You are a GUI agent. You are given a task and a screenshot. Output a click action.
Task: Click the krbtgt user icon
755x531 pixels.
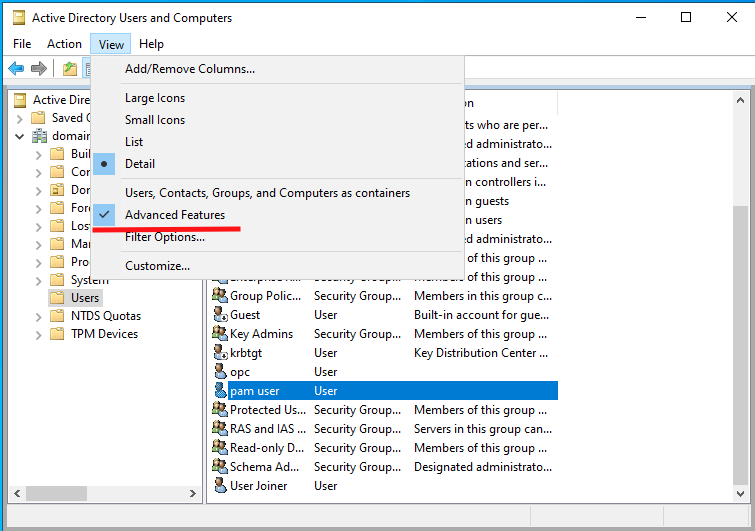(220, 352)
